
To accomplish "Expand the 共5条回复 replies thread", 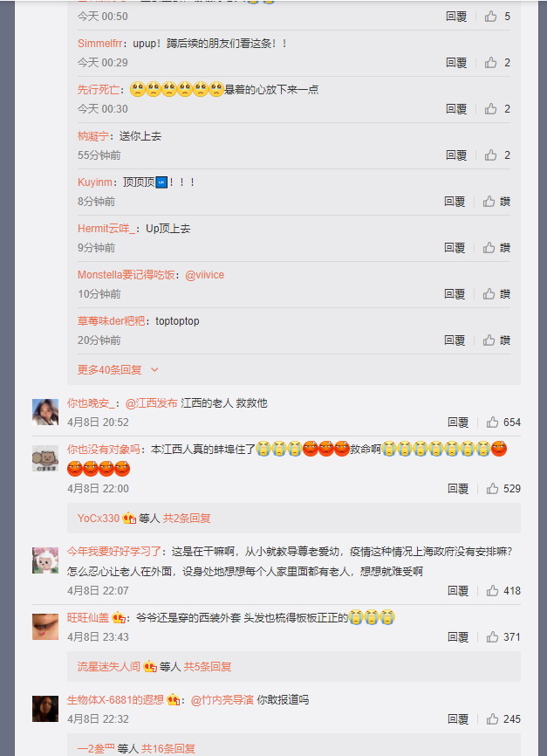I will [208, 667].
